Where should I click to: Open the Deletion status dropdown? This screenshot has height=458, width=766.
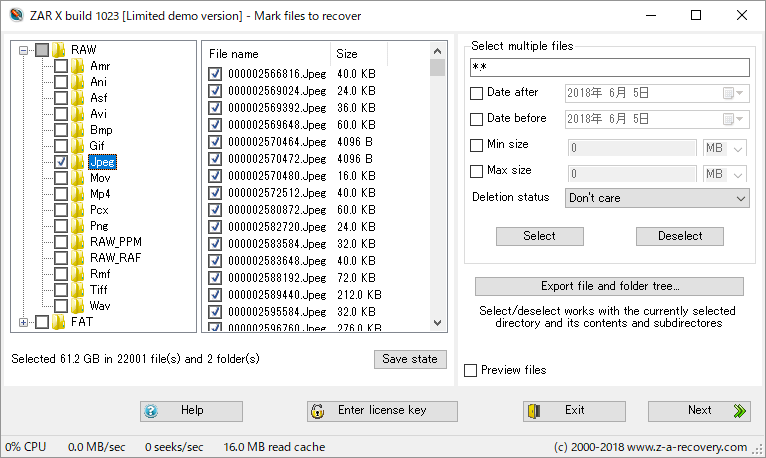[x=657, y=198]
